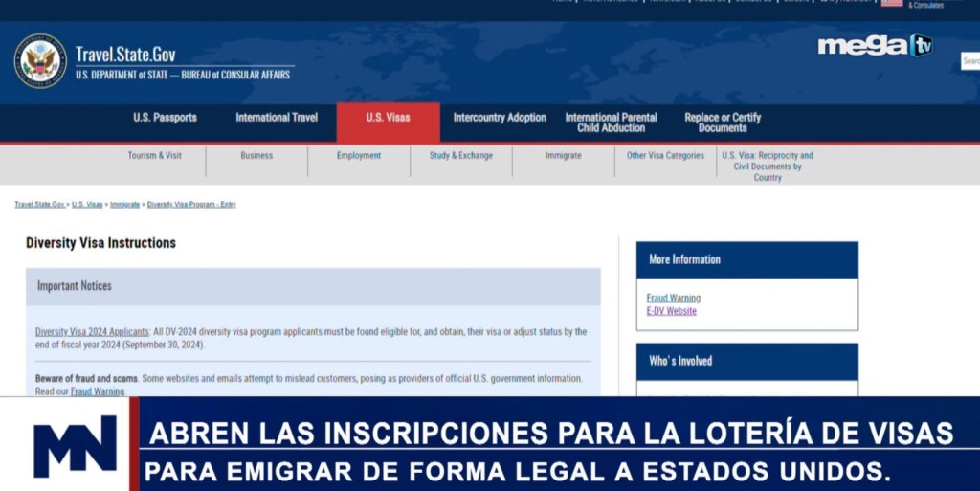Open the Study & Exchange submenu
980x491 pixels.
pos(461,156)
